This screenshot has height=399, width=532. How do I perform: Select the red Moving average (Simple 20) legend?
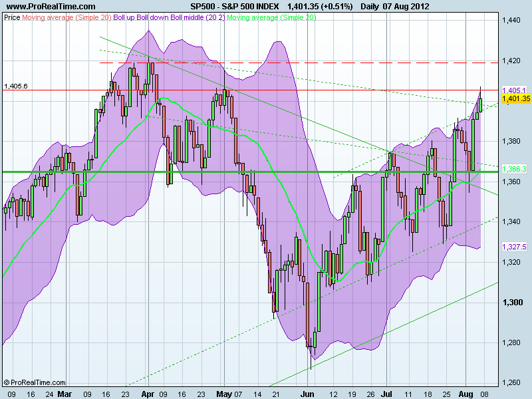pos(67,17)
